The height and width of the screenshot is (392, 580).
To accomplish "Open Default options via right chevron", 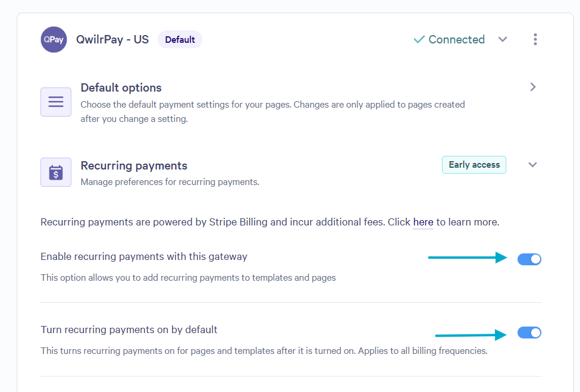I will (532, 87).
